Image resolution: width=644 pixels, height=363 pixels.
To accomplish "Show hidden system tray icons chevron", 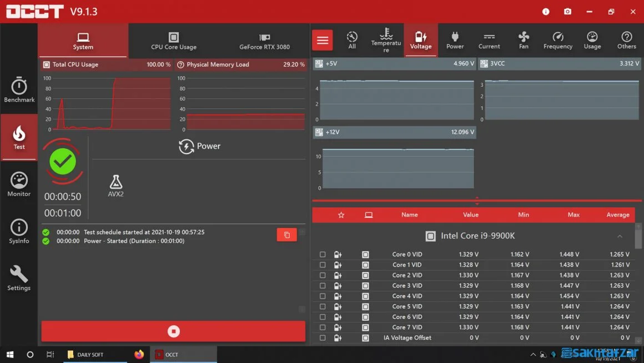I will [533, 354].
